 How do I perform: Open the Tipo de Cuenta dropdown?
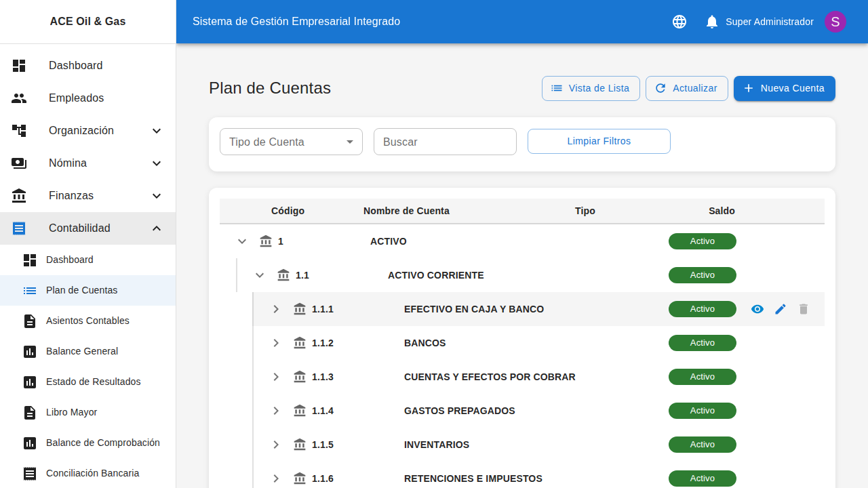click(290, 142)
